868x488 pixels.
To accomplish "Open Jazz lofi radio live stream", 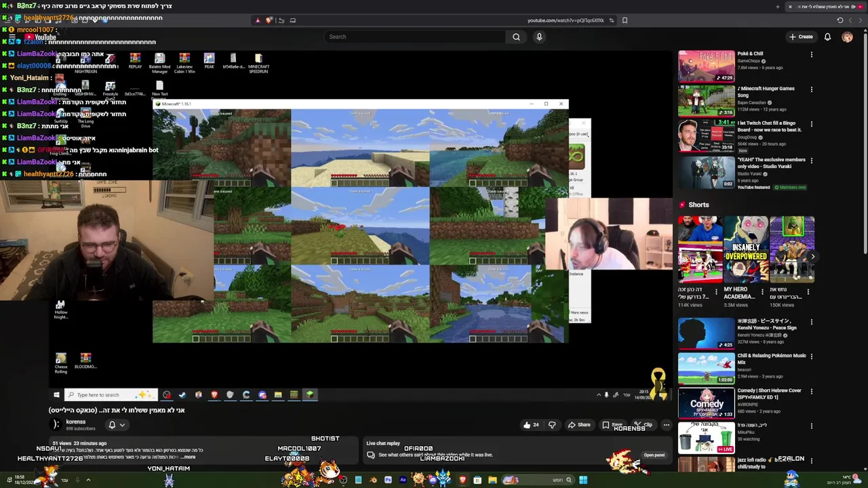I will coord(706,466).
